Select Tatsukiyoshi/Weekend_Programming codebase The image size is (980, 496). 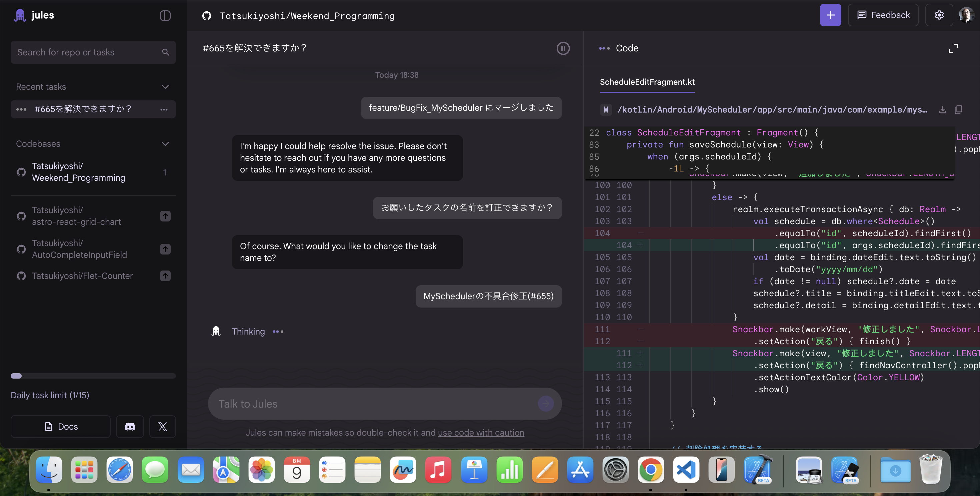93,172
